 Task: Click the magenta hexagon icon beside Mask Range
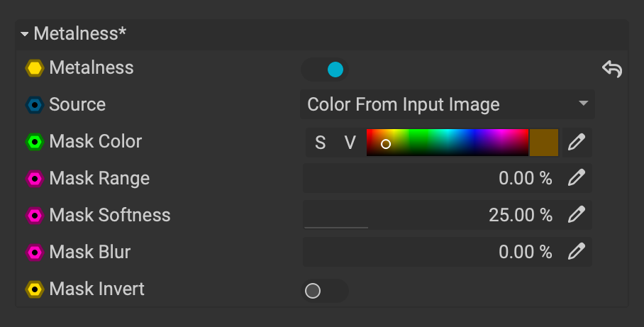[x=34, y=178]
